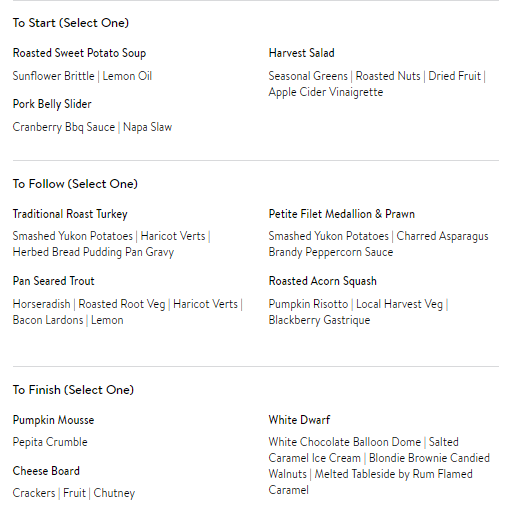Click Crackers Fruit Chutney description line
The width and height of the screenshot is (507, 526).
(x=74, y=493)
